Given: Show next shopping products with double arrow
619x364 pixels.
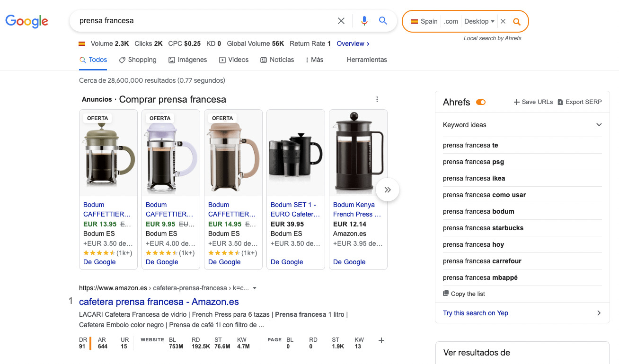Looking at the screenshot, I should 388,190.
